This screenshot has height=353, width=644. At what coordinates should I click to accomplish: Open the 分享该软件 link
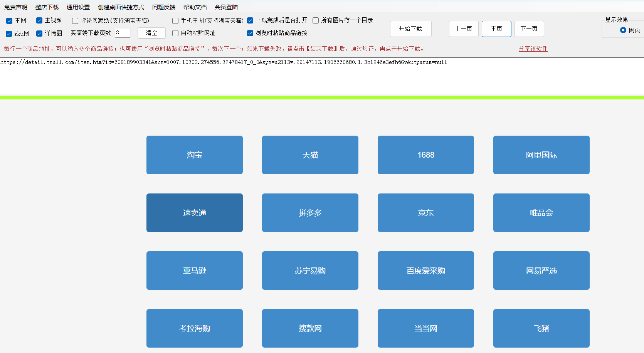(533, 49)
